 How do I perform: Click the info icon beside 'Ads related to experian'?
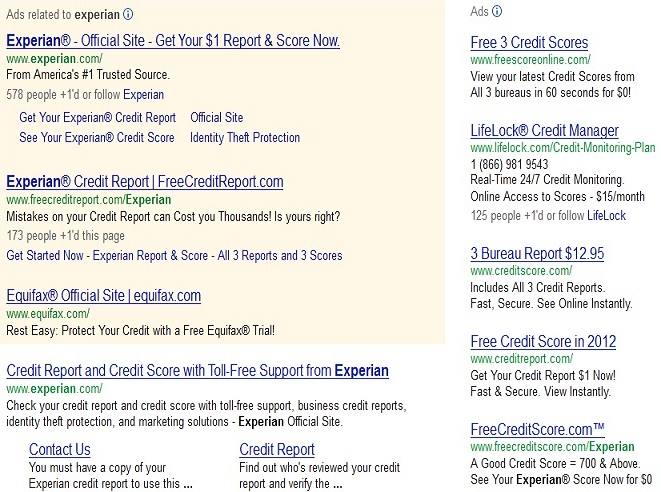click(128, 15)
